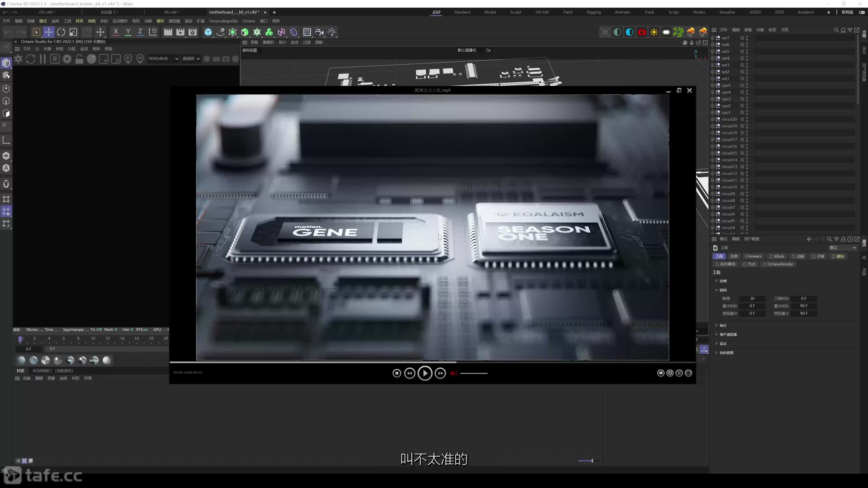Toggle visibility dots for cpu5 object
The width and height of the screenshot is (868, 488).
coord(747,85)
